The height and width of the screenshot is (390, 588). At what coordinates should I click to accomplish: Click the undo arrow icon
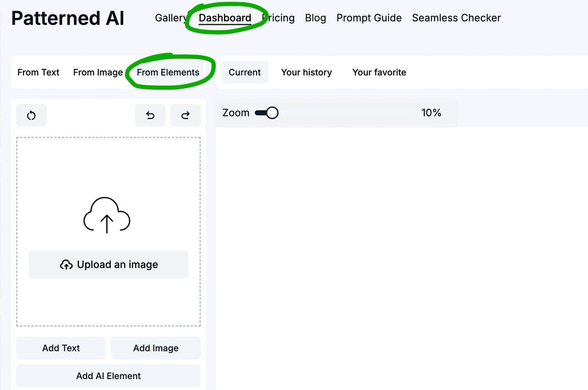coord(150,115)
